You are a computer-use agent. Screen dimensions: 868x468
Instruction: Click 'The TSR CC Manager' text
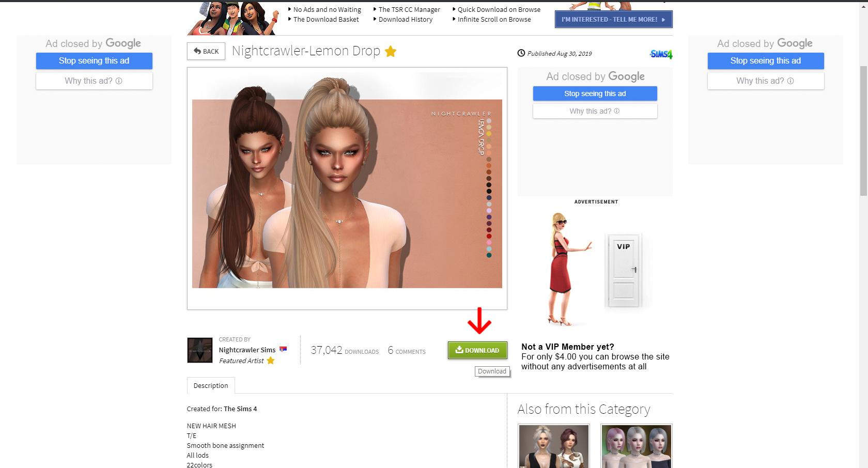pyautogui.click(x=409, y=9)
